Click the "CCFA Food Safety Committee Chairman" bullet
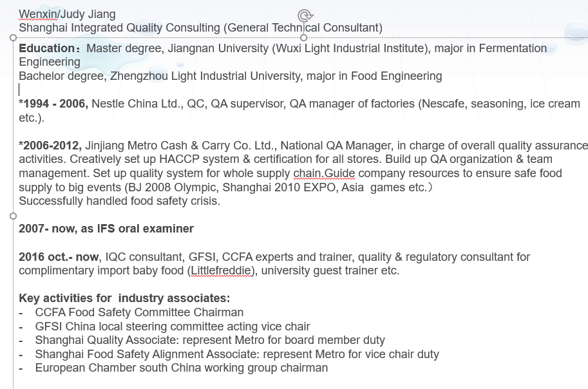This screenshot has height=389, width=588. (139, 312)
